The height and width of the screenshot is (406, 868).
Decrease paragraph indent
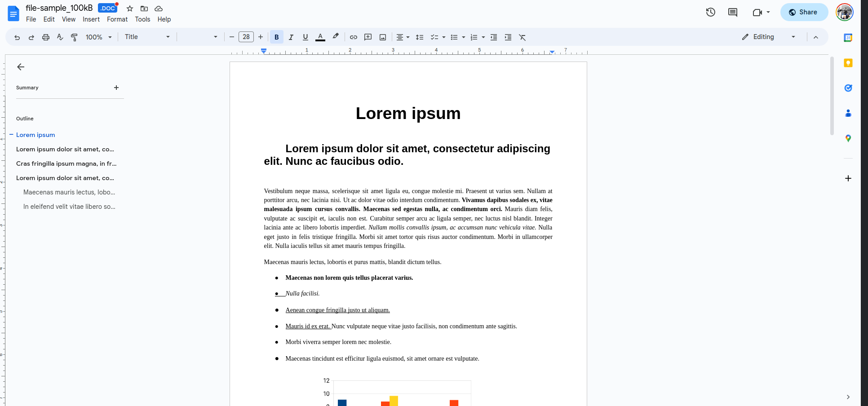pos(494,37)
